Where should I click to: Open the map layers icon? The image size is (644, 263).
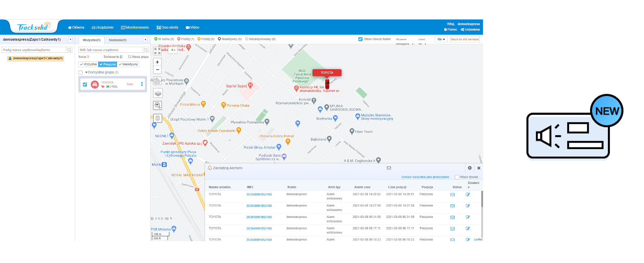point(158,93)
